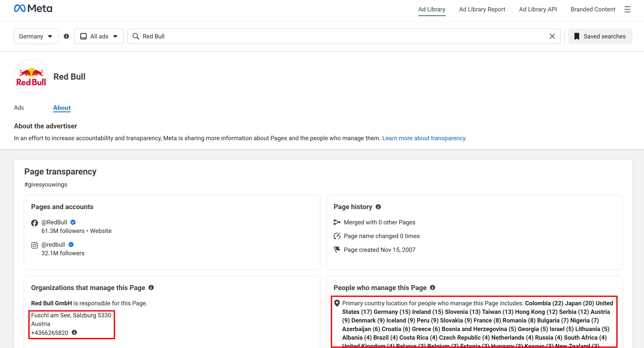Click the search magnifier icon
This screenshot has height=348, width=644.
point(136,36)
